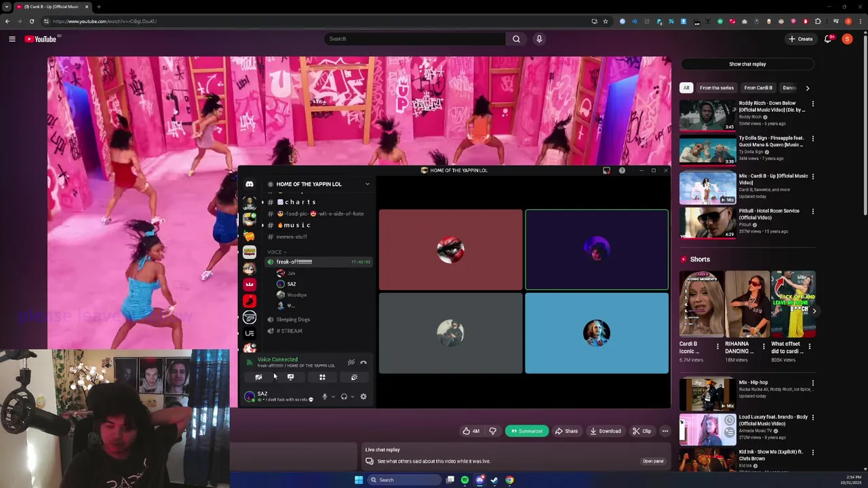
Task: Disconnect from Discord voice channel
Action: pos(363,363)
